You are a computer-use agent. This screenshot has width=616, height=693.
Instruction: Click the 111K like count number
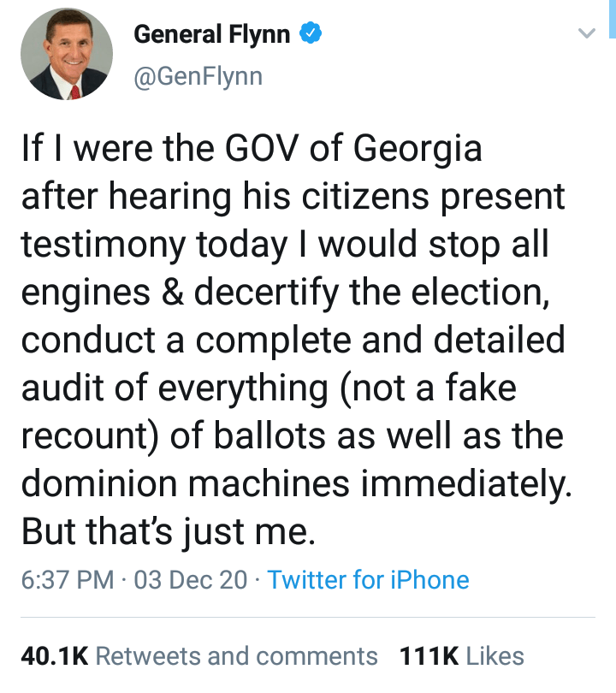click(429, 656)
